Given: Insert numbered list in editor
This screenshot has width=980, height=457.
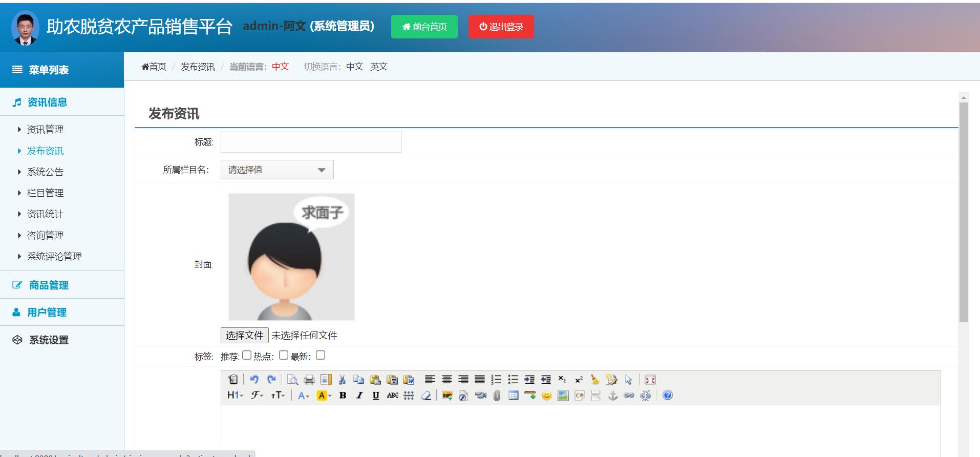Looking at the screenshot, I should 496,380.
